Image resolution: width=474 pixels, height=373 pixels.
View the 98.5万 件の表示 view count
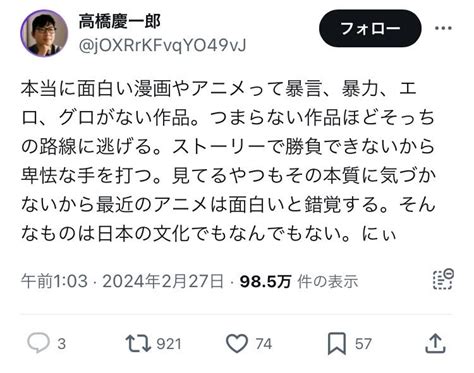tap(299, 281)
